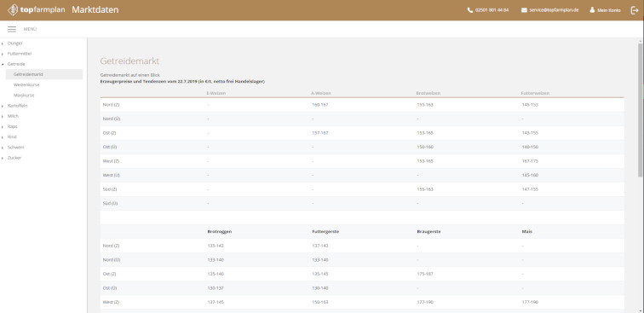Expand the Raps tree arrow

(x=3, y=127)
